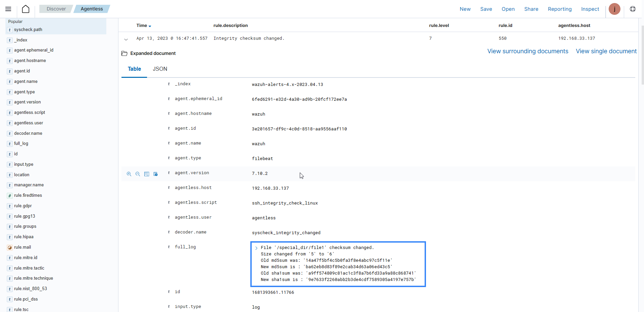Click type icon beside full_log in sidebar

10,144
